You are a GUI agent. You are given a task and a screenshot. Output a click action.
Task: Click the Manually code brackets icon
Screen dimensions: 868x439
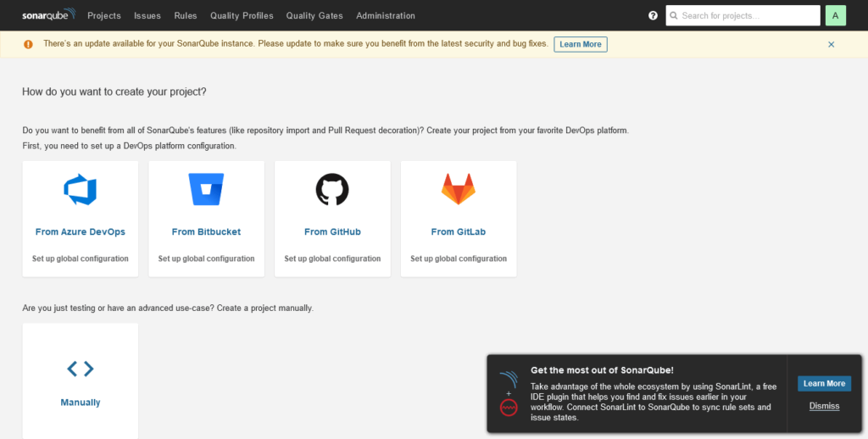click(x=81, y=369)
